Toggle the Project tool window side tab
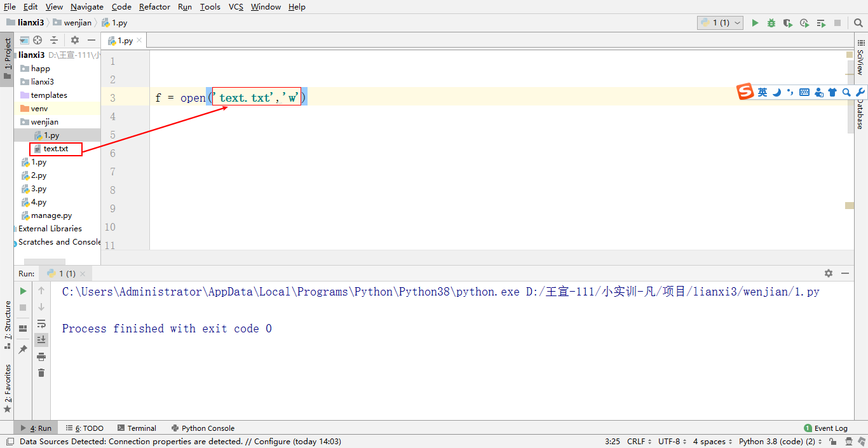Screen dimensions: 868x448 [x=7, y=59]
